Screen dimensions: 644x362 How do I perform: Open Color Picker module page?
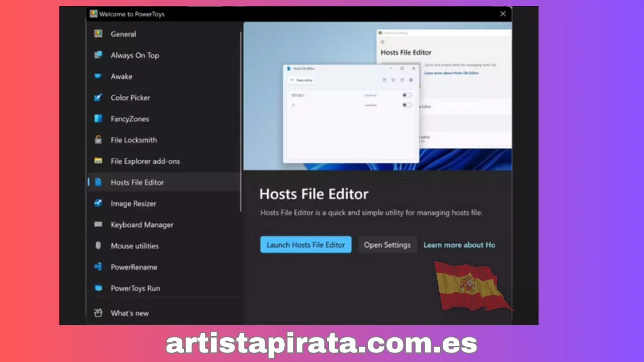(x=164, y=98)
